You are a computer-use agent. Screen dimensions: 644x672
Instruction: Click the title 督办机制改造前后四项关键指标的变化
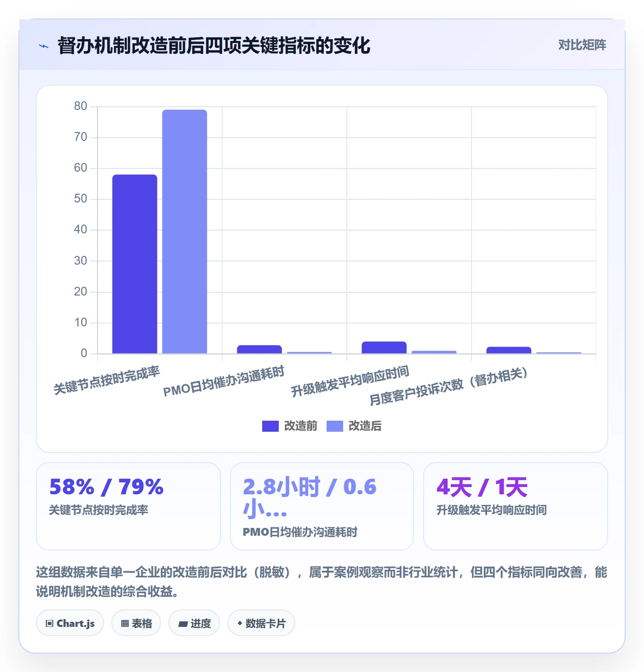[214, 46]
